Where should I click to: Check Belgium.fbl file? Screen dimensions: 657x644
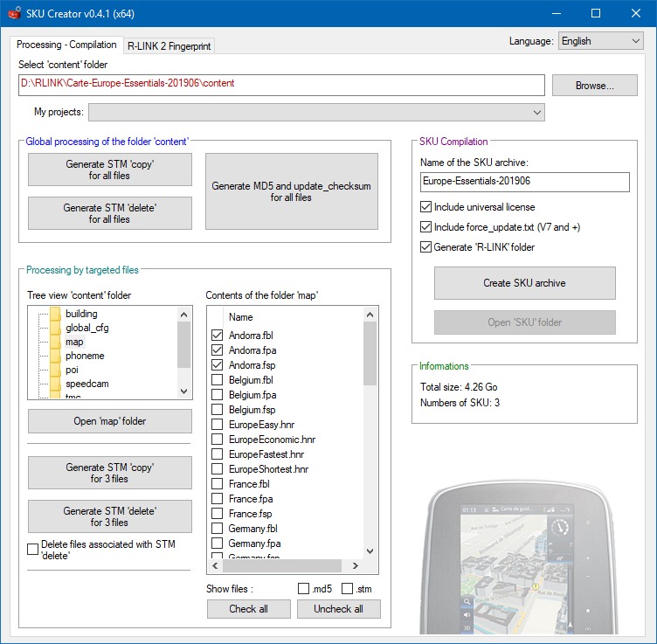[x=217, y=380]
